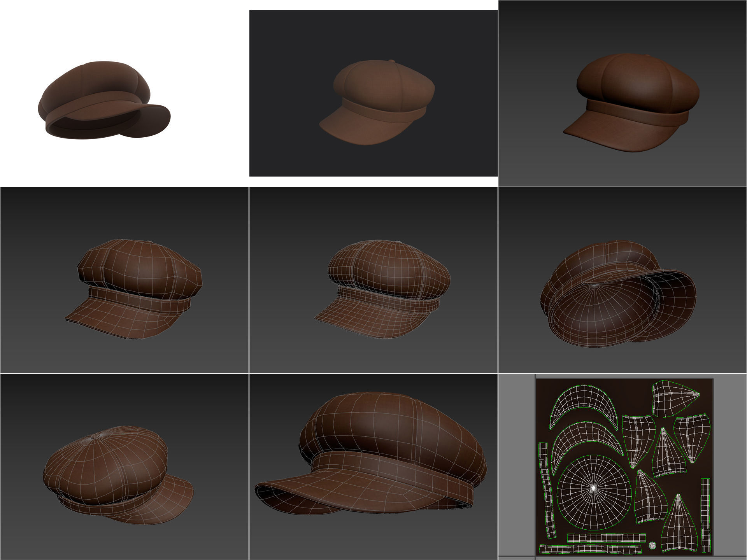Open the underside wireframe view of cap
This screenshot has height=560, width=747.
pyautogui.click(x=622, y=280)
